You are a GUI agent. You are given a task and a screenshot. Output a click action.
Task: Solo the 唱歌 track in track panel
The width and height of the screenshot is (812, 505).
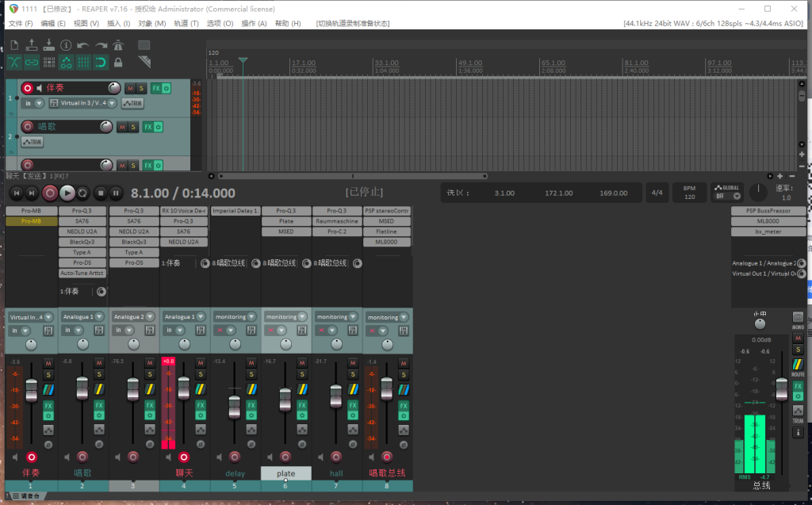point(133,127)
